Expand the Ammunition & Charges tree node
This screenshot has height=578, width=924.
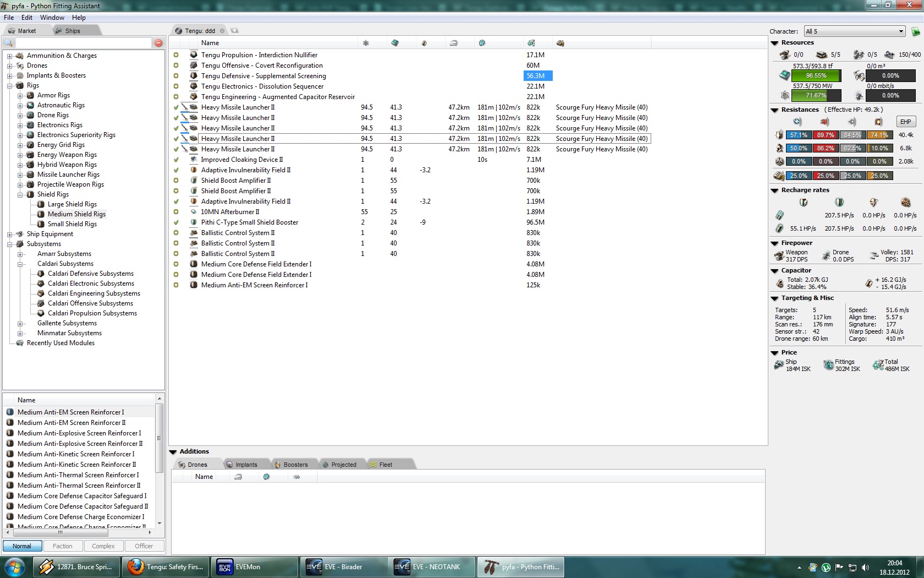9,56
